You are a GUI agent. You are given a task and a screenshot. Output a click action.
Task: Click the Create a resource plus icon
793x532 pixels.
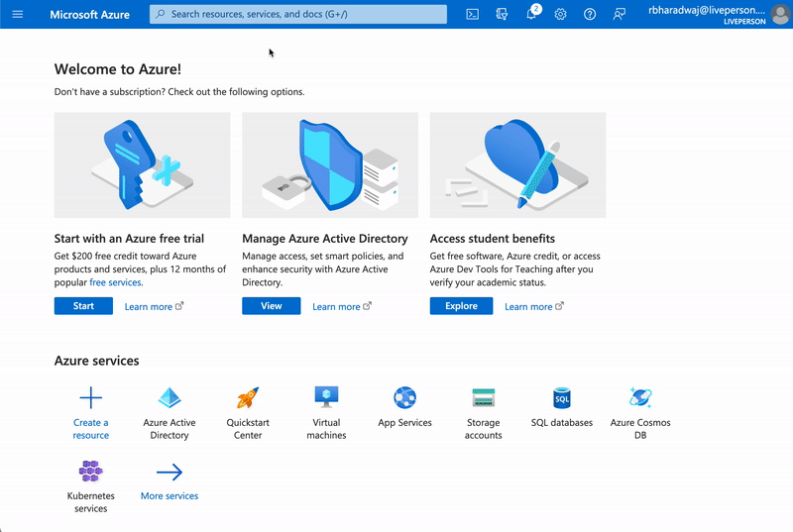click(x=91, y=397)
